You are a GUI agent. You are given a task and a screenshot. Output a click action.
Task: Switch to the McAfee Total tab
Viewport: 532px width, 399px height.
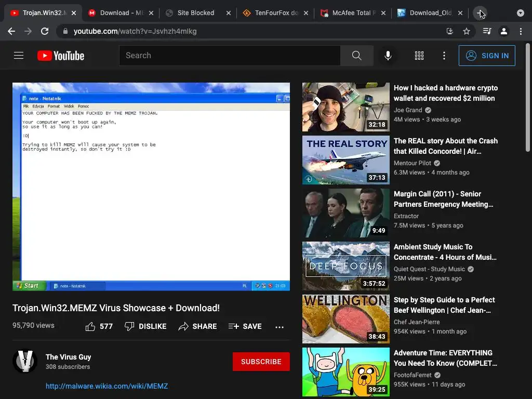point(352,13)
